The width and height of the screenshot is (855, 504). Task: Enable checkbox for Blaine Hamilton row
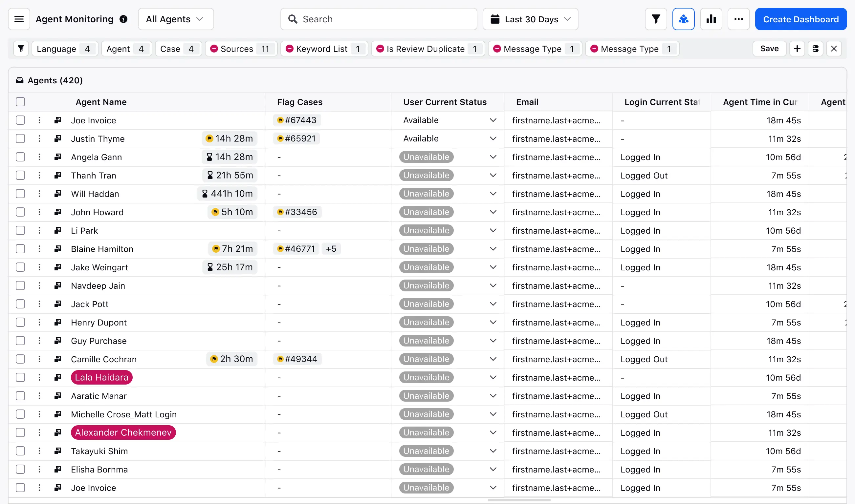(20, 248)
